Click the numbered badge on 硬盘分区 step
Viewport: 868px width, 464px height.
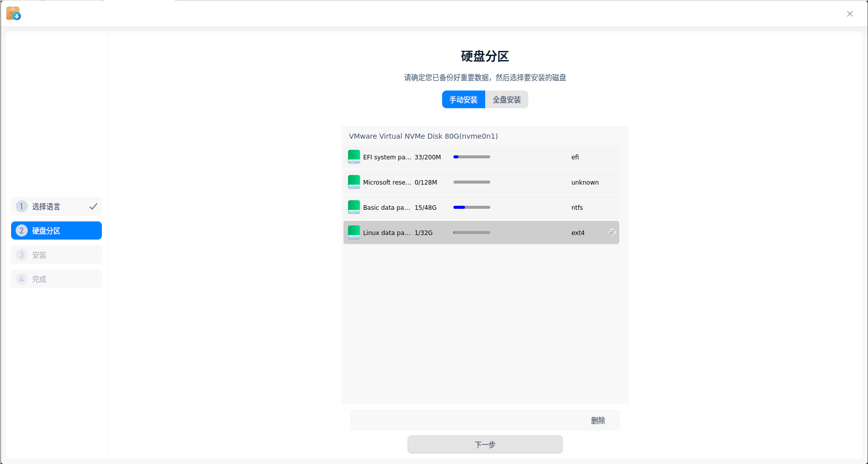pos(21,230)
